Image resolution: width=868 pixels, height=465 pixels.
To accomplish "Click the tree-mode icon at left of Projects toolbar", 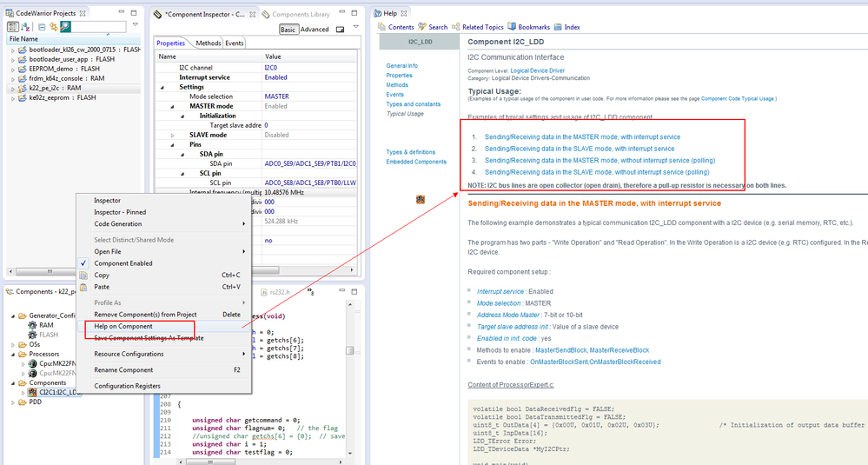I will 12,27.
